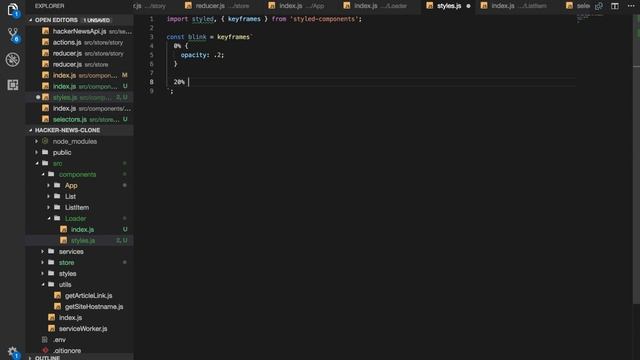Click the JS icon of selectors.js
640x360 pixels.
click(x=45, y=119)
